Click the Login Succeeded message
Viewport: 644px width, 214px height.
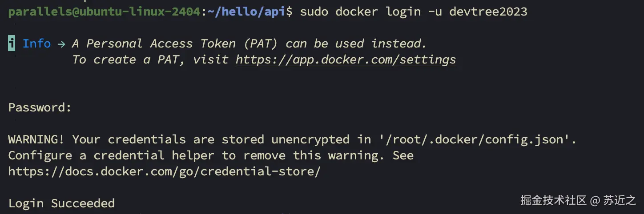(61, 203)
